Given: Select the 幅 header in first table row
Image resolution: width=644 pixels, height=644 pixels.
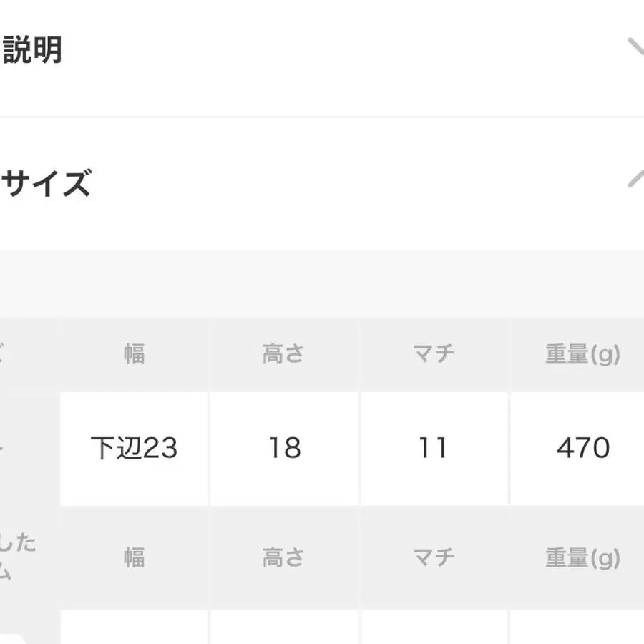Looking at the screenshot, I should click(134, 353).
